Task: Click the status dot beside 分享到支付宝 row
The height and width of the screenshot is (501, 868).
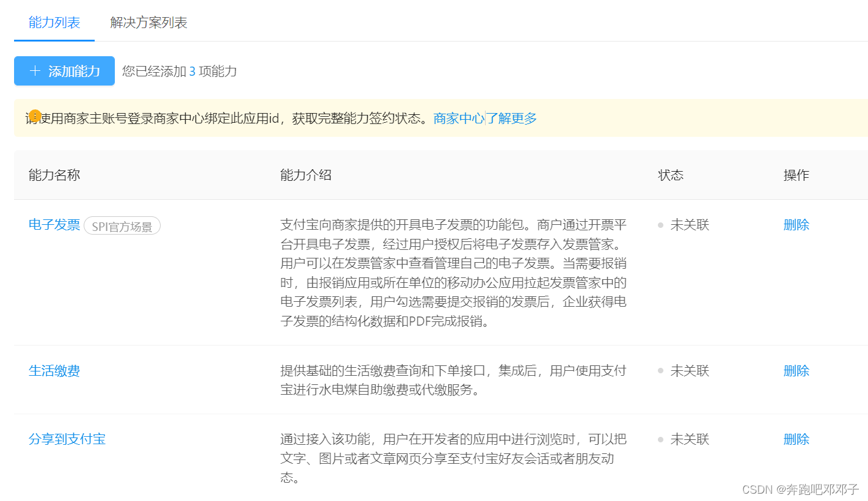Action: (x=660, y=439)
